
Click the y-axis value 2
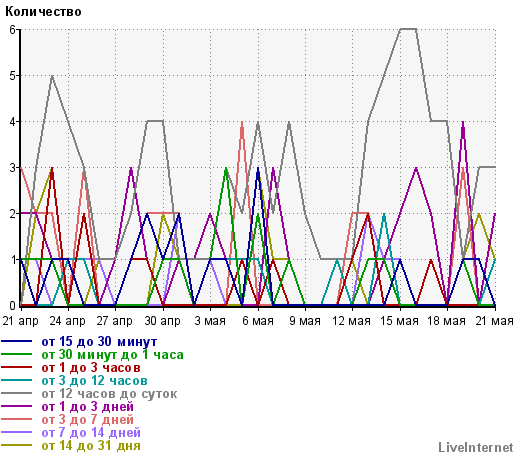[x=13, y=214]
